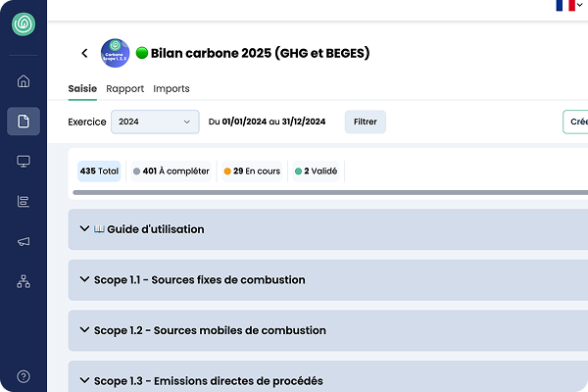This screenshot has width=588, height=392.
Task: Click the Bilan carbone round thumbnail
Action: [115, 53]
